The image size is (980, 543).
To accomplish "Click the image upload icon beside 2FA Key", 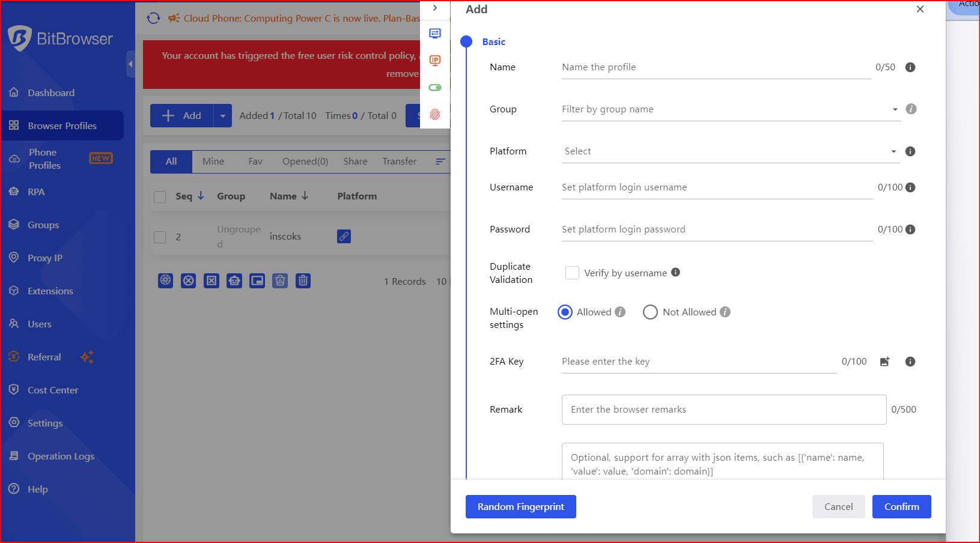I will point(884,362).
